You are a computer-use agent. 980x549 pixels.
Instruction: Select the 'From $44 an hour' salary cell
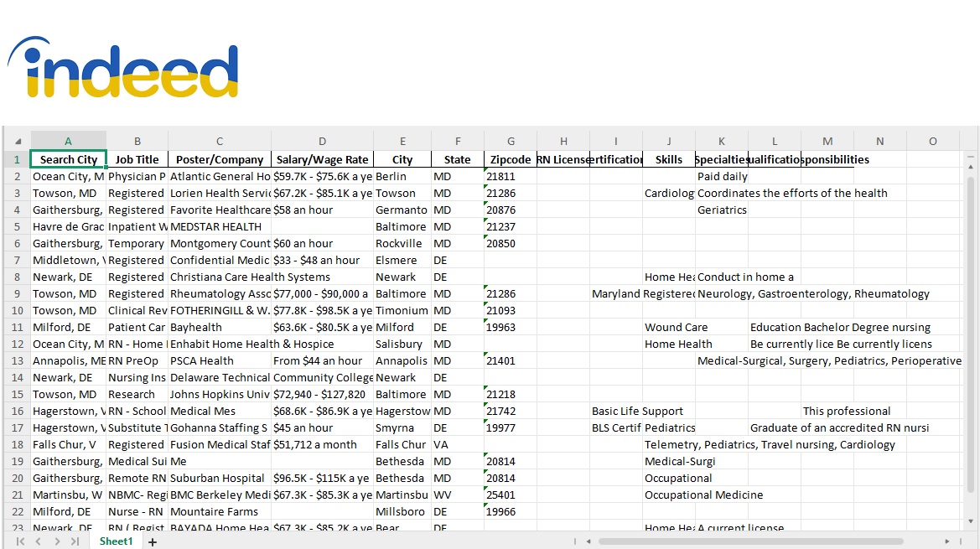coord(323,361)
